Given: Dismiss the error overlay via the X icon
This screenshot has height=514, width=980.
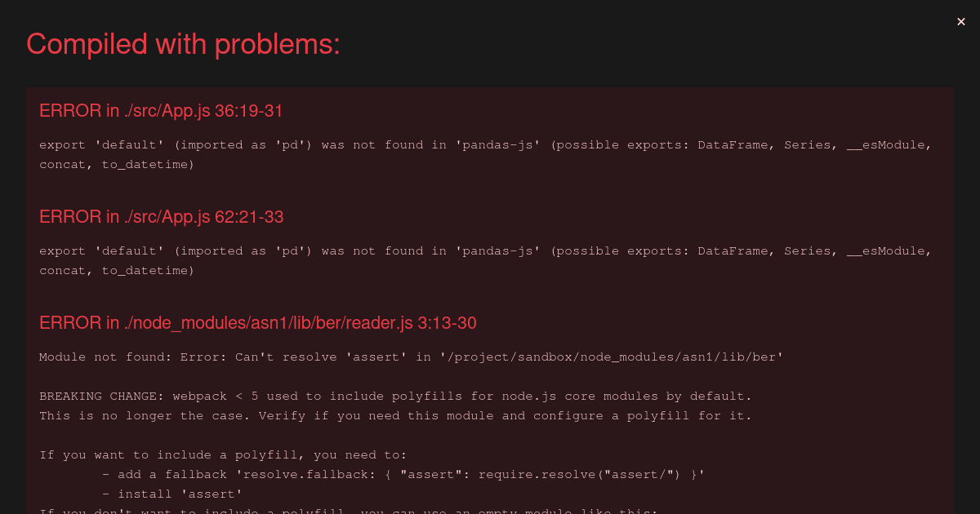Looking at the screenshot, I should click(x=960, y=21).
